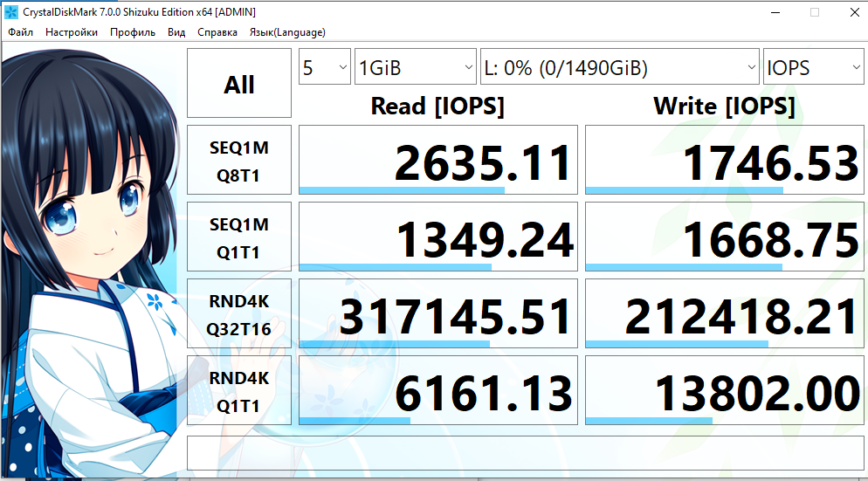Screen dimensions: 868x481
Task: Click the RND4K Q1T1 write value 13802.00
Action: pyautogui.click(x=724, y=391)
